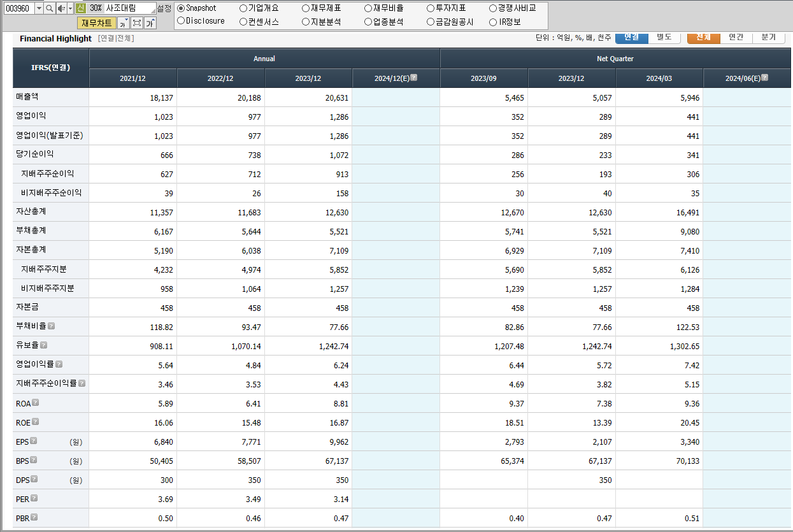Image resolution: width=793 pixels, height=532 pixels.
Task: Select the IR정보 radio button
Action: [493, 22]
